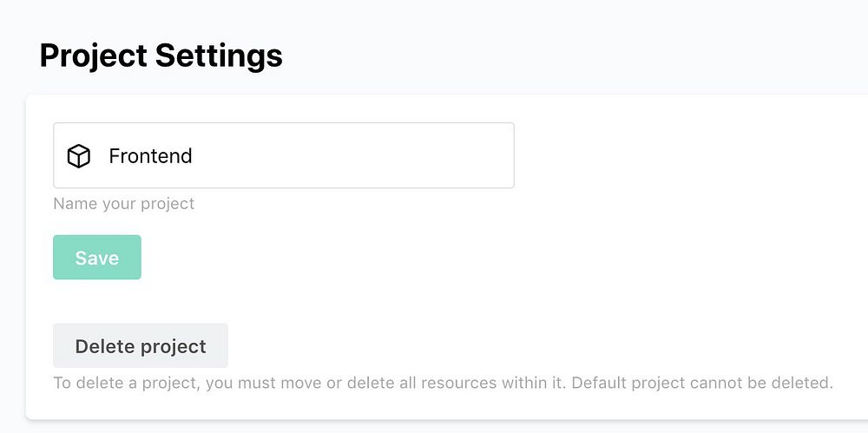Remove the project with Delete project
The image size is (868, 433).
141,346
